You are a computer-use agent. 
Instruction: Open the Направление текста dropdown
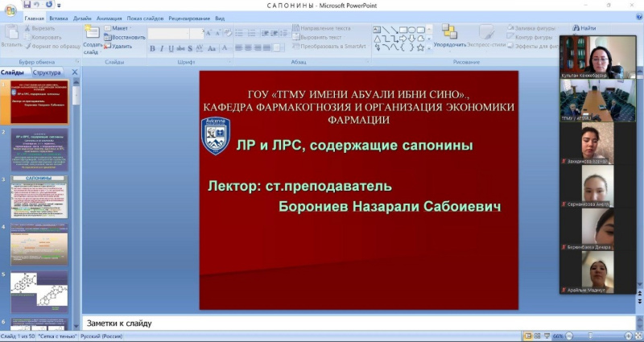click(x=322, y=28)
